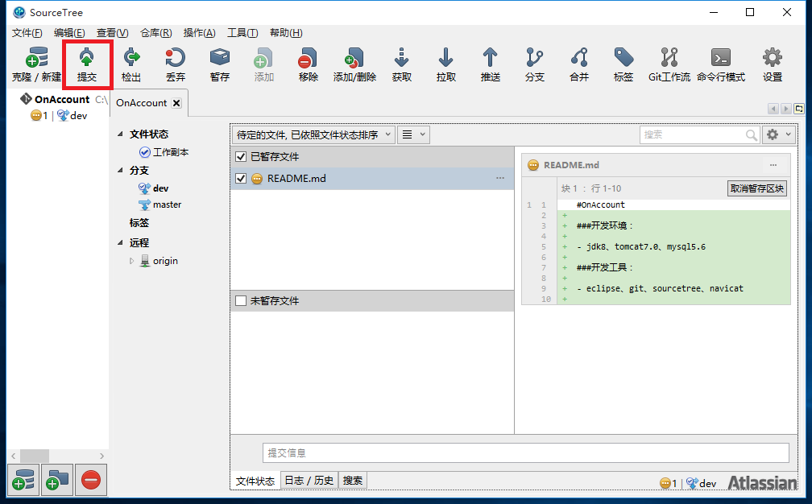The width and height of the screenshot is (812, 504).
Task: Switch to the 文件状态 bottom tab
Action: click(255, 481)
